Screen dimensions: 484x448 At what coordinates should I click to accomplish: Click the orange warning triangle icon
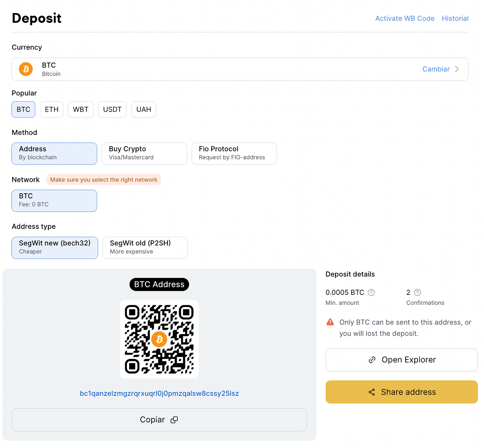coord(330,322)
